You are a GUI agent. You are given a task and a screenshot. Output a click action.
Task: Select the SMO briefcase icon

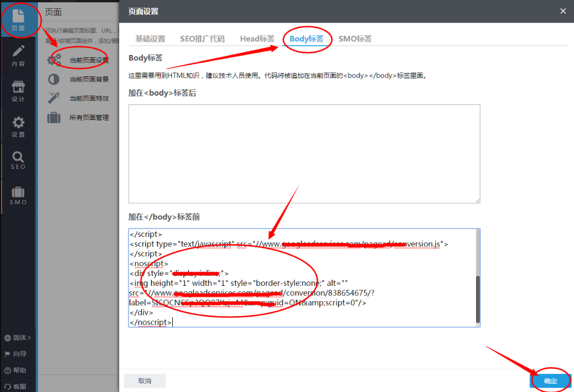tap(18, 196)
